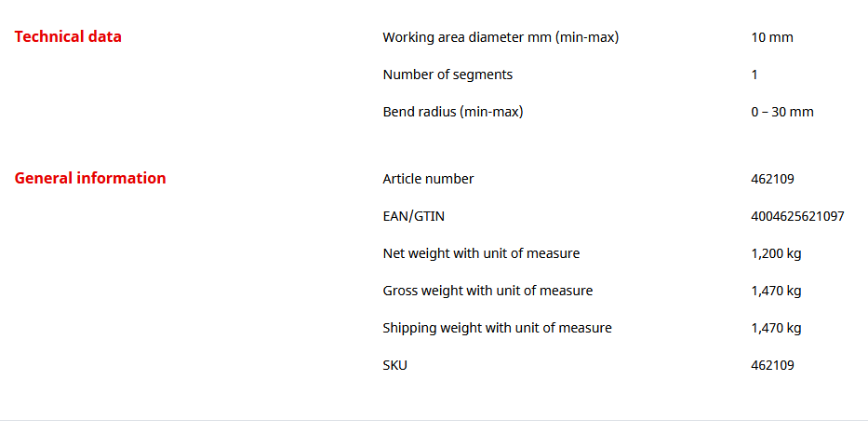This screenshot has height=421, width=868.
Task: Click the Shipping weight label
Action: (x=497, y=328)
